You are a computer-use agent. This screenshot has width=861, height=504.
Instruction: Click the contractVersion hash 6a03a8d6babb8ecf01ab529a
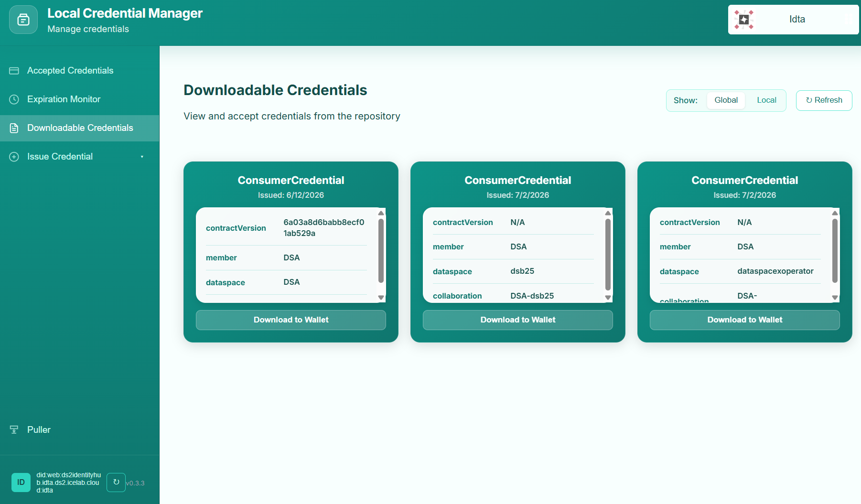324,228
